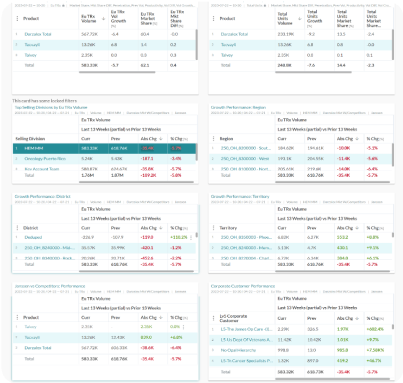Click the Selling Division column header

click(x=30, y=139)
